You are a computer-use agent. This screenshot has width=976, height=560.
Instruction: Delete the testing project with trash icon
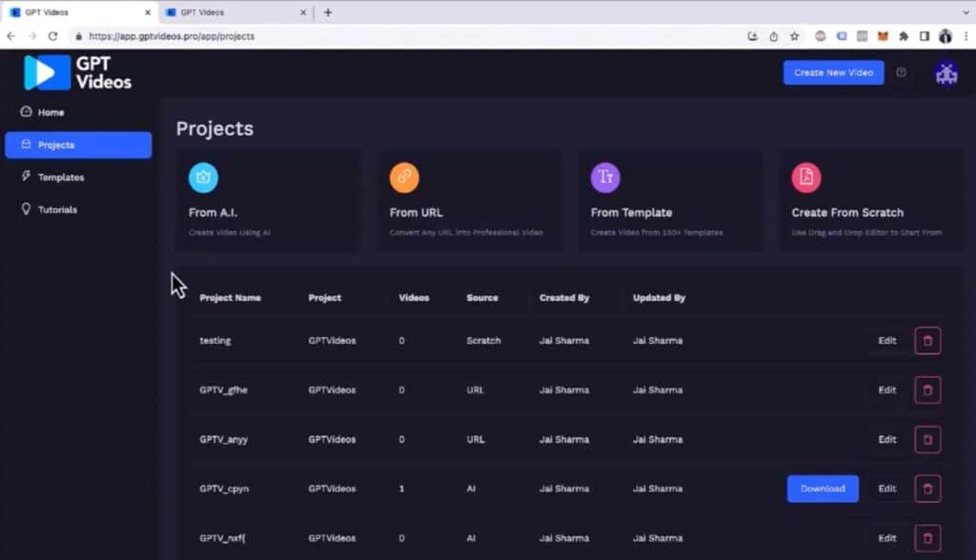point(927,341)
